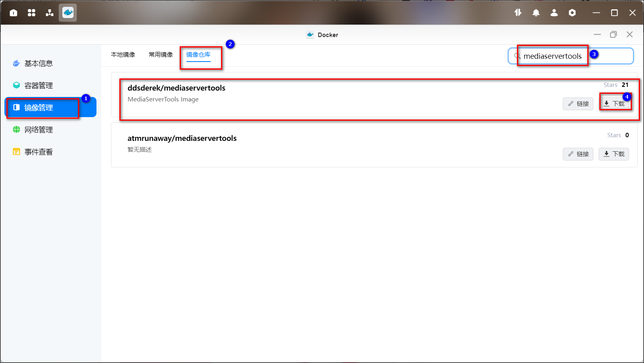644x363 pixels.
Task: Click the Docker whale icon in top taskbar
Action: 68,13
